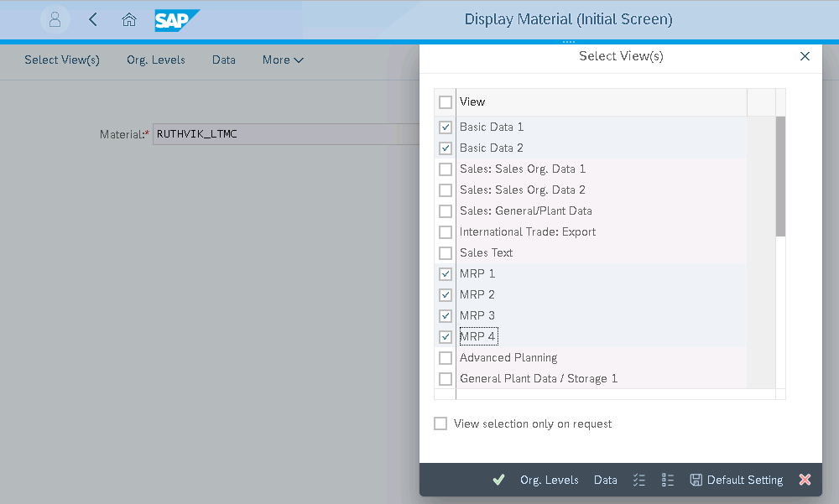This screenshot has height=504, width=839.
Task: Deselect all views using the list icon
Action: [x=668, y=480]
